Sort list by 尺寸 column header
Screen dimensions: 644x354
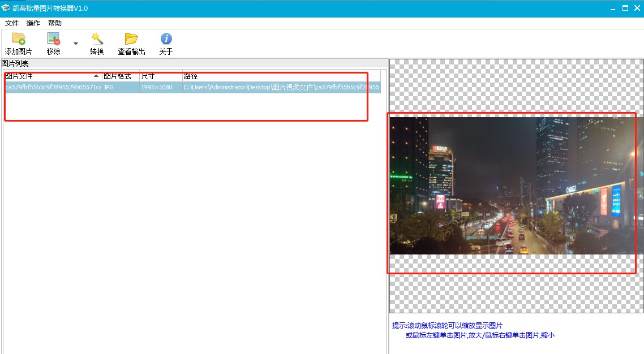(x=161, y=76)
